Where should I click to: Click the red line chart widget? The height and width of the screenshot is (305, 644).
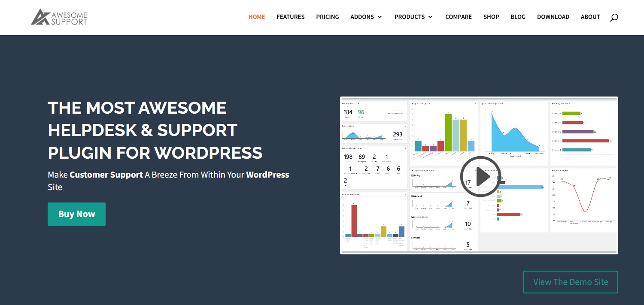[583, 200]
